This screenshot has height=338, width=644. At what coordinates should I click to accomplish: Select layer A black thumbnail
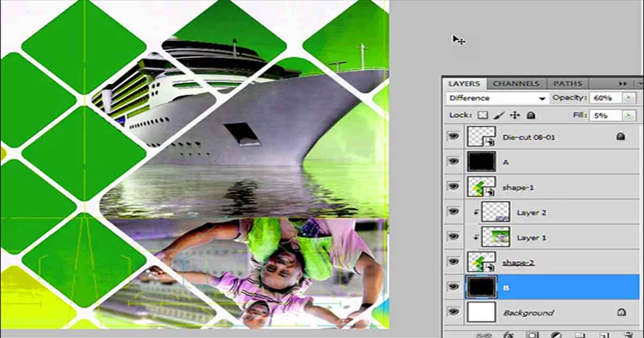pos(481,161)
